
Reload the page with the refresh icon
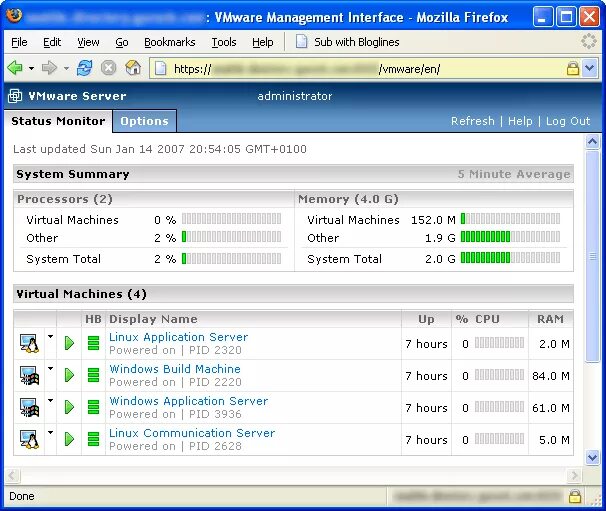pos(84,68)
